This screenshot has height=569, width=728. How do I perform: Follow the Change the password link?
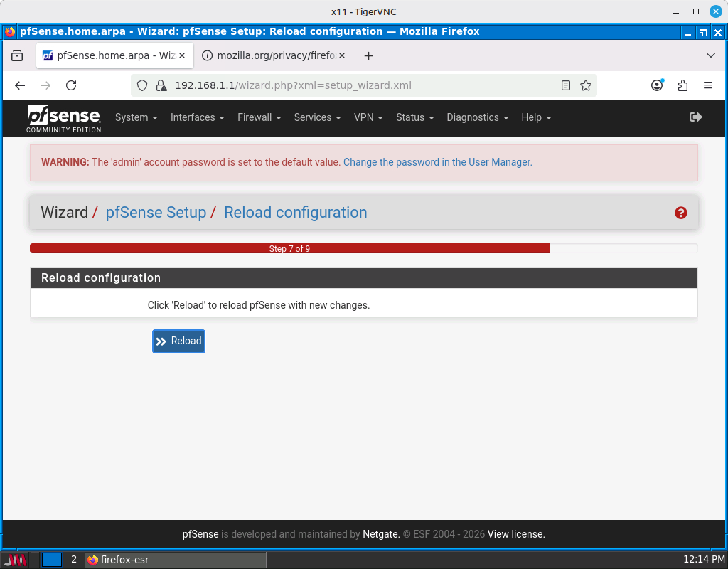[x=437, y=162]
